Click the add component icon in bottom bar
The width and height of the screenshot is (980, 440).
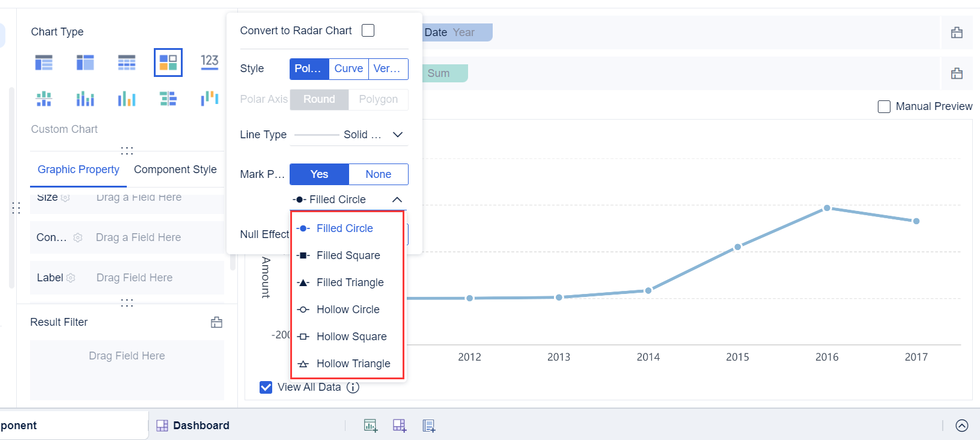pyautogui.click(x=371, y=426)
